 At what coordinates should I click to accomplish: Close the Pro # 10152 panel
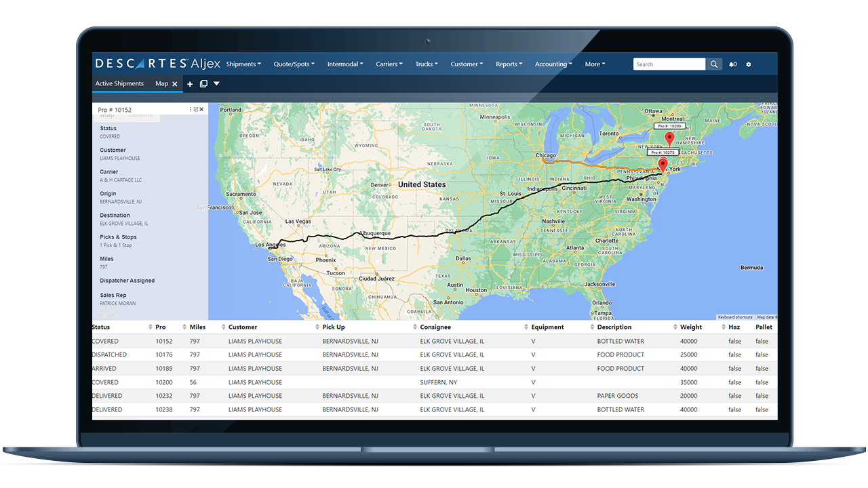(x=201, y=109)
